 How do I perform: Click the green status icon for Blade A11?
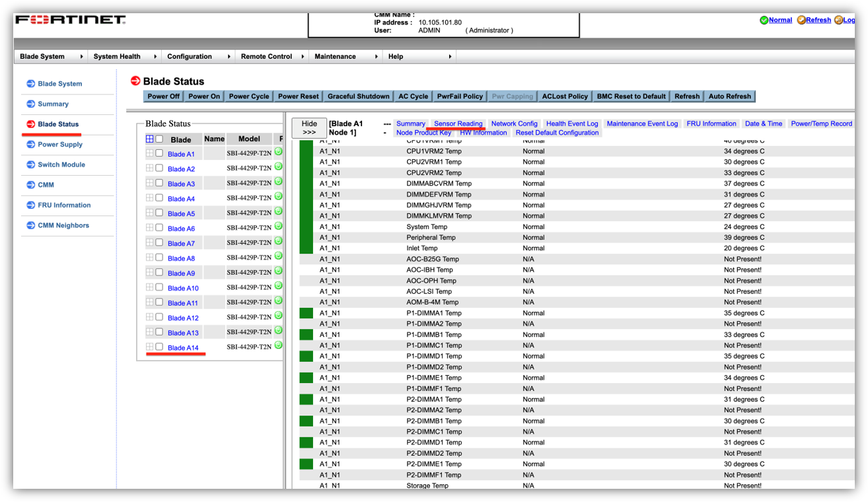(x=279, y=300)
